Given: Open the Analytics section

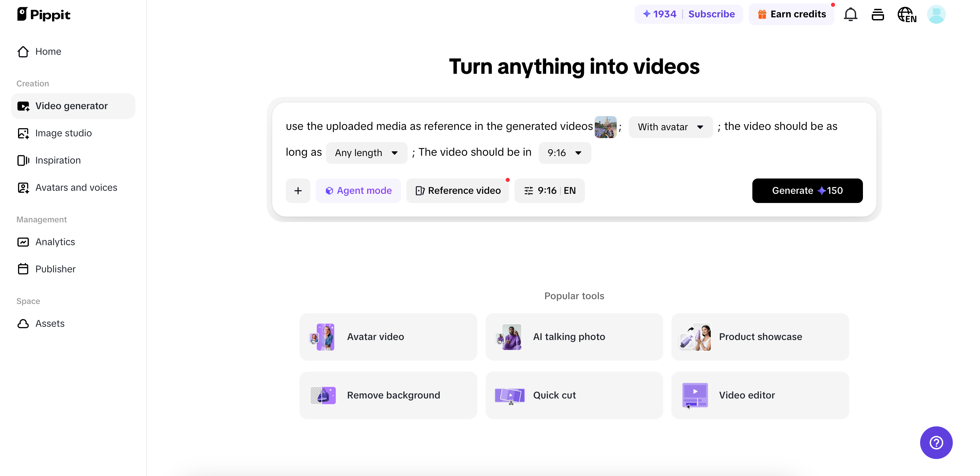Looking at the screenshot, I should tap(55, 242).
